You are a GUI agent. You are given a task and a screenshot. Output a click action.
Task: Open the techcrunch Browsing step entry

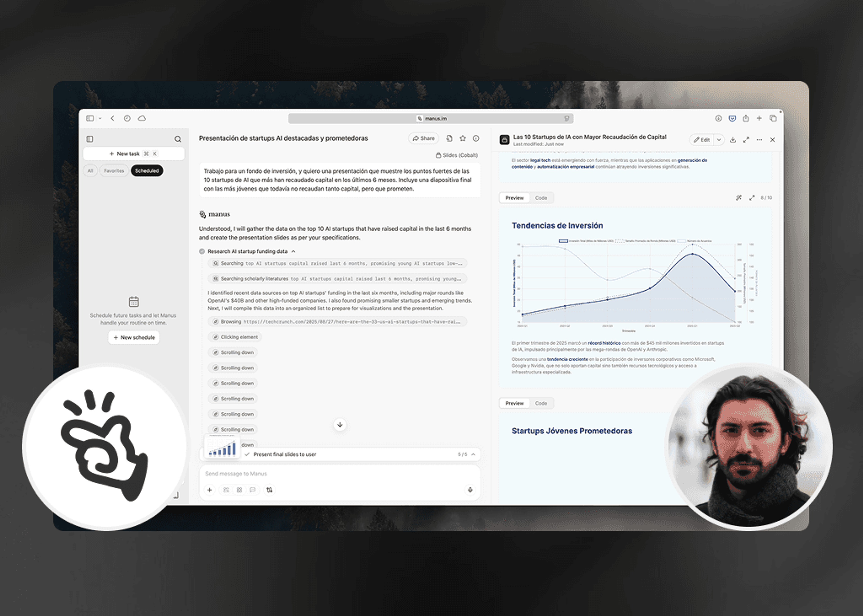(337, 322)
